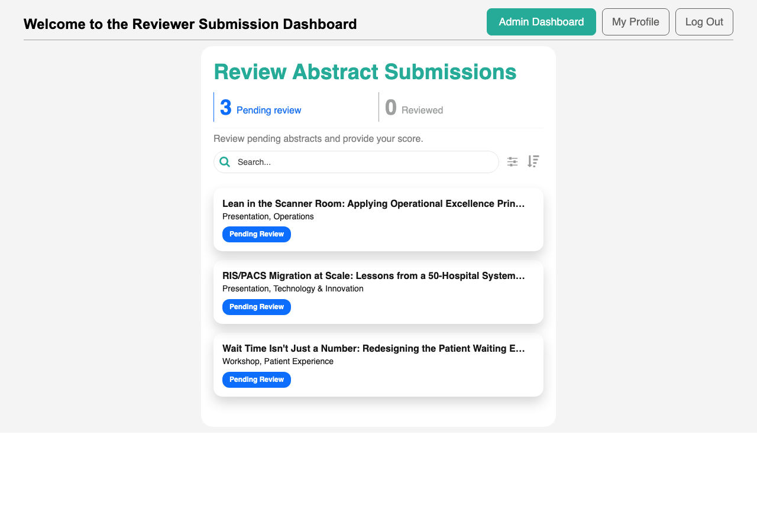
Task: Click the reviewed count number 0
Action: (390, 108)
